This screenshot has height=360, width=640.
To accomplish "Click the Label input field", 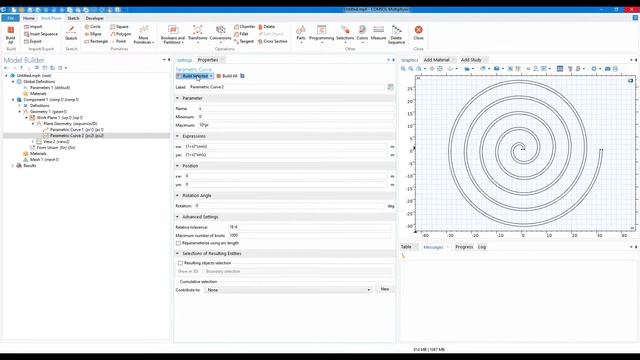I will coord(287,87).
